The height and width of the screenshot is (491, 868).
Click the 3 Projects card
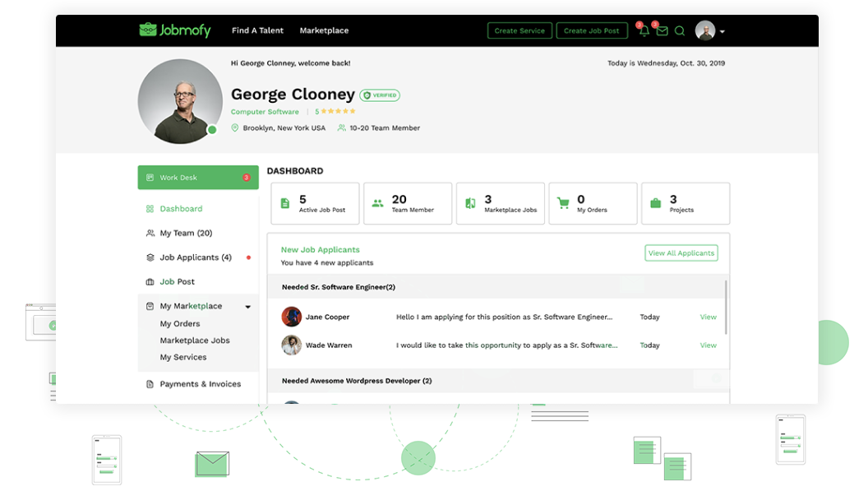tap(686, 203)
